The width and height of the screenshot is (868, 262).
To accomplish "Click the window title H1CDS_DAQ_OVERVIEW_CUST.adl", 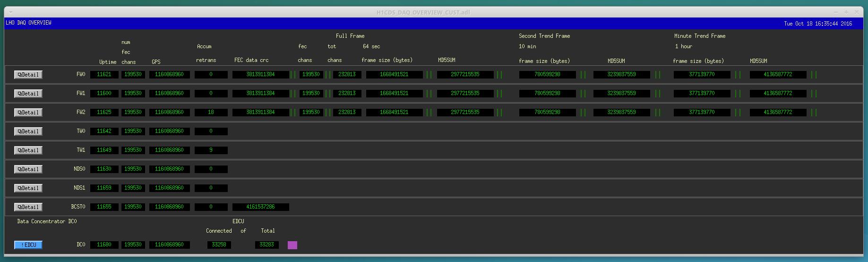I will [423, 12].
